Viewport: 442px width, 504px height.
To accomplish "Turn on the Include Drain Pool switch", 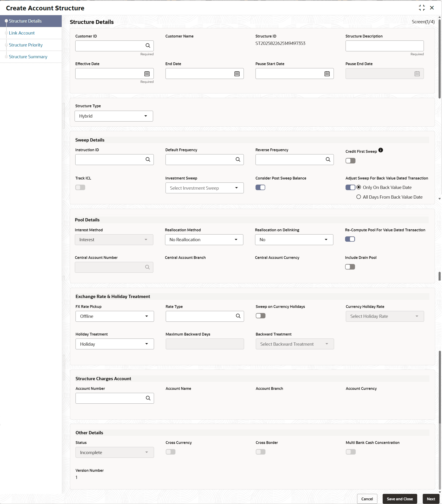I will click(x=350, y=267).
